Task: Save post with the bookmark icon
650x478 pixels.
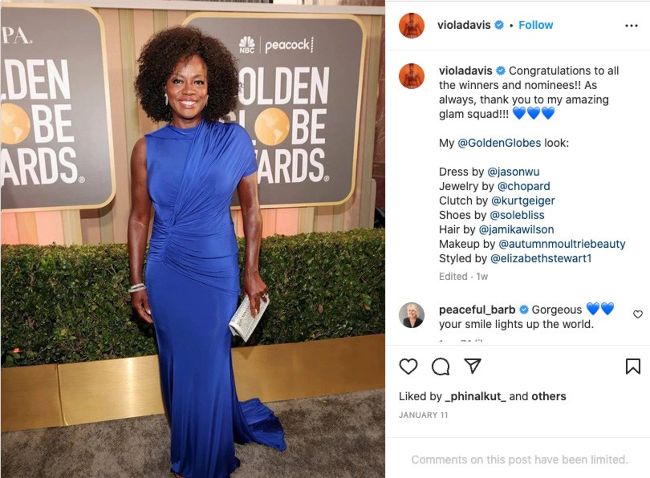Action: pos(633,366)
